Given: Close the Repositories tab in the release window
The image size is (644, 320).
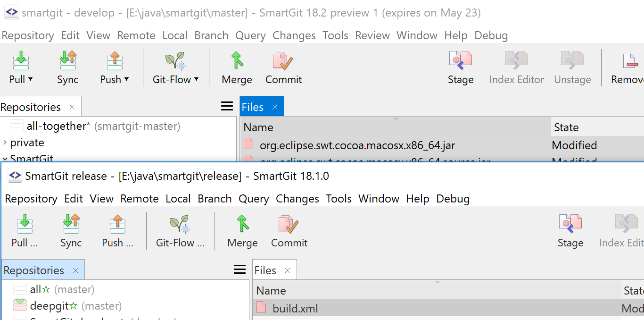Looking at the screenshot, I should (x=75, y=270).
